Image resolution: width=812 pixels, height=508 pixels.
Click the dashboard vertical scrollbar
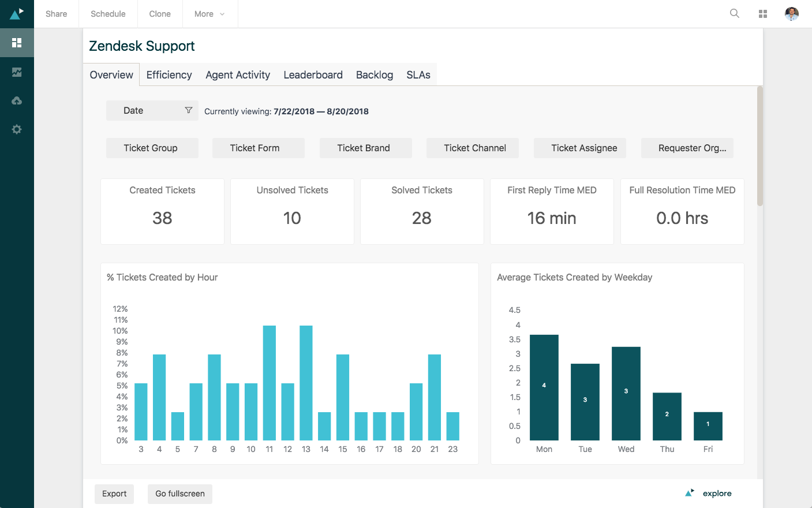pyautogui.click(x=760, y=146)
